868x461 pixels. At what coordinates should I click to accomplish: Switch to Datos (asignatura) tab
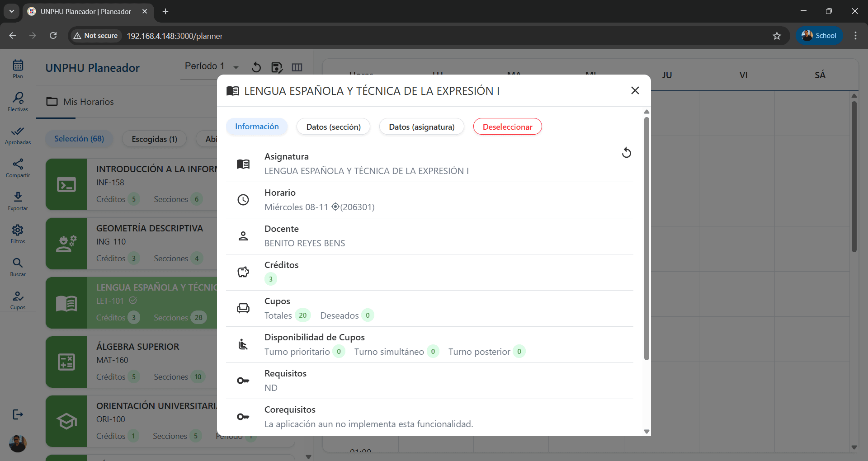point(422,127)
